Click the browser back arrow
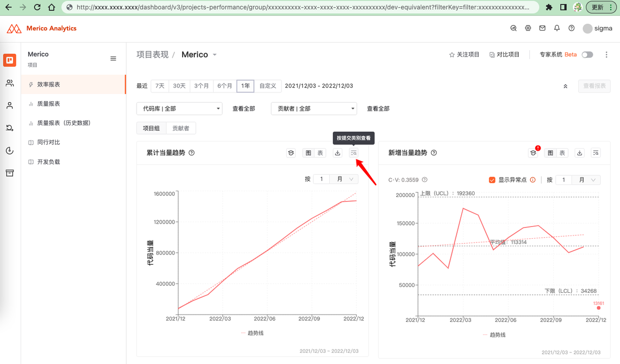 [x=8, y=7]
